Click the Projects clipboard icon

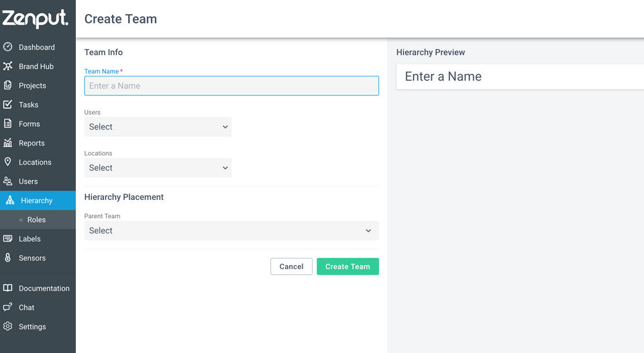[x=8, y=85]
